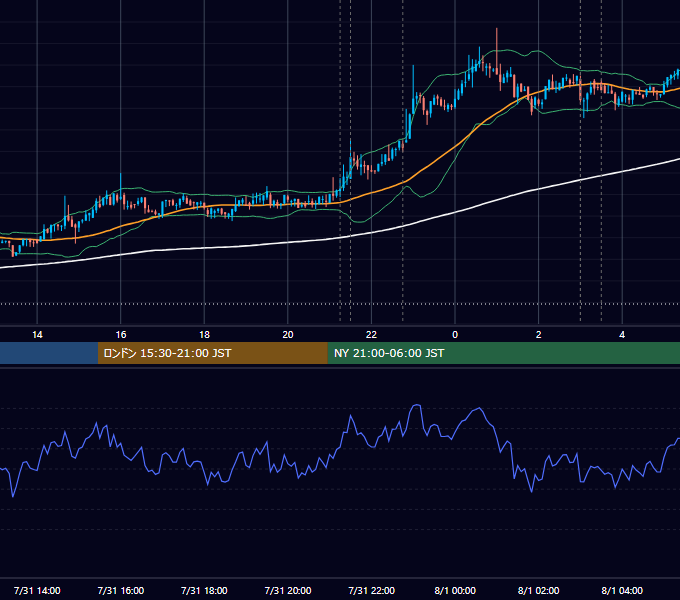Click the 14 hour axis label
The height and width of the screenshot is (600, 680).
click(x=37, y=335)
